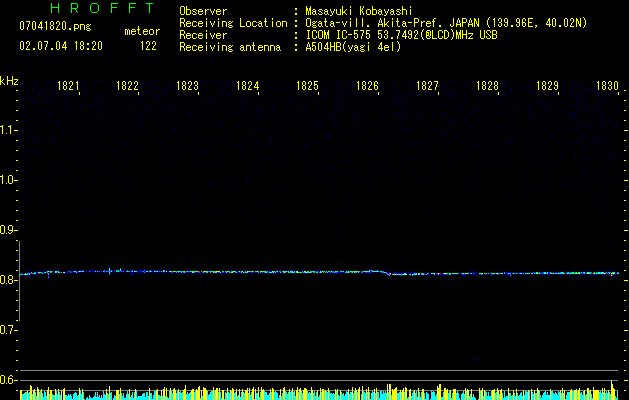Click the Ogata-vill. Akita-Pref. location text

click(x=446, y=23)
